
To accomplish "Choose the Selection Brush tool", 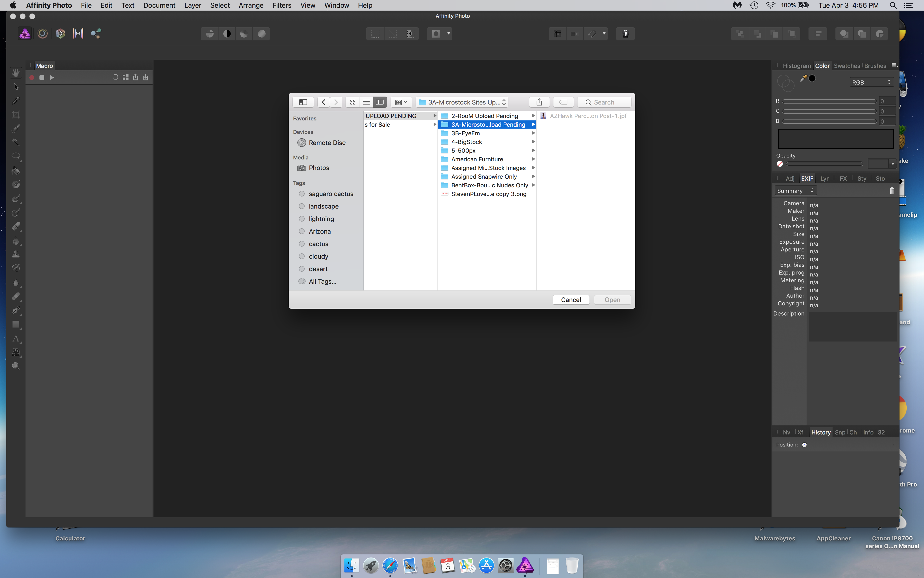I will coord(16,128).
